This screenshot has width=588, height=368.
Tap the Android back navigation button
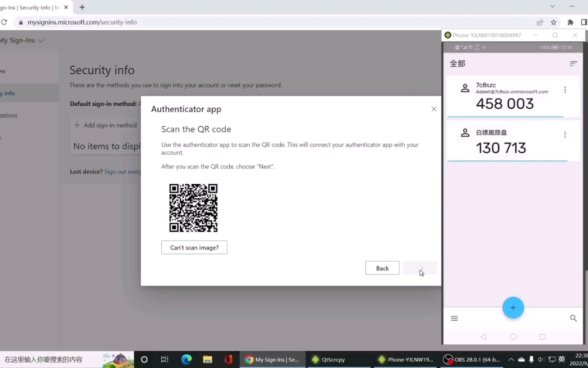tap(484, 337)
